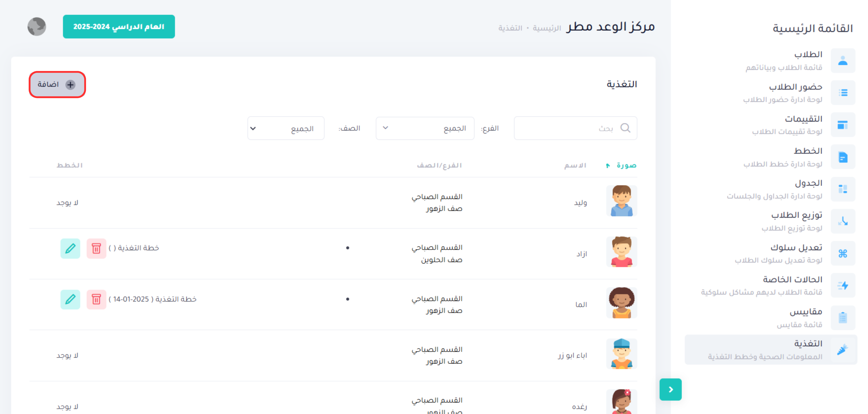Edit the empty خطة التغذية for ازاد
The height and width of the screenshot is (414, 868).
point(70,249)
